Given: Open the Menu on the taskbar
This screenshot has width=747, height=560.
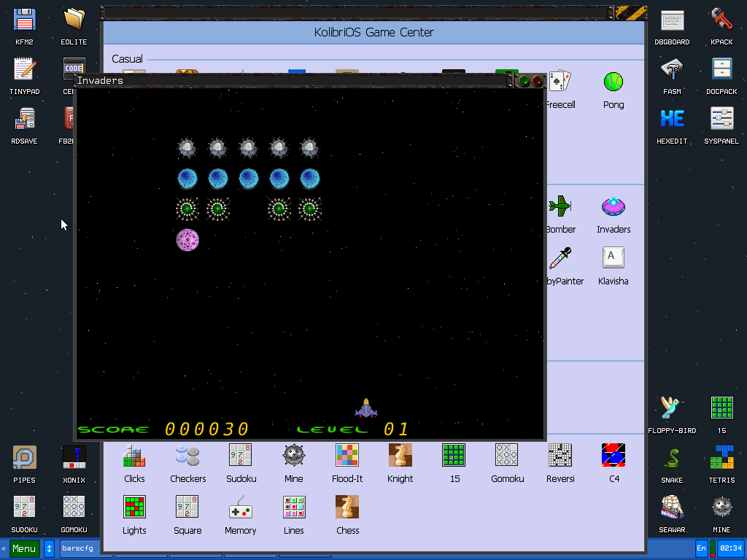Looking at the screenshot, I should [x=23, y=548].
